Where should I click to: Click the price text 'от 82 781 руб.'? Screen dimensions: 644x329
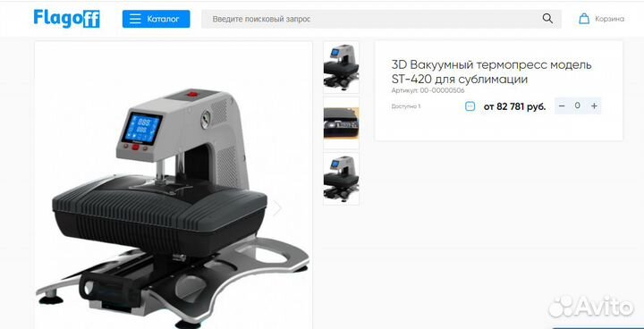[514, 106]
